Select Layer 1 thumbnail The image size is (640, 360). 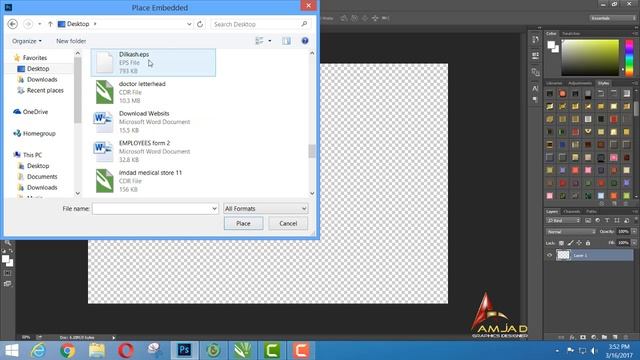[563, 255]
